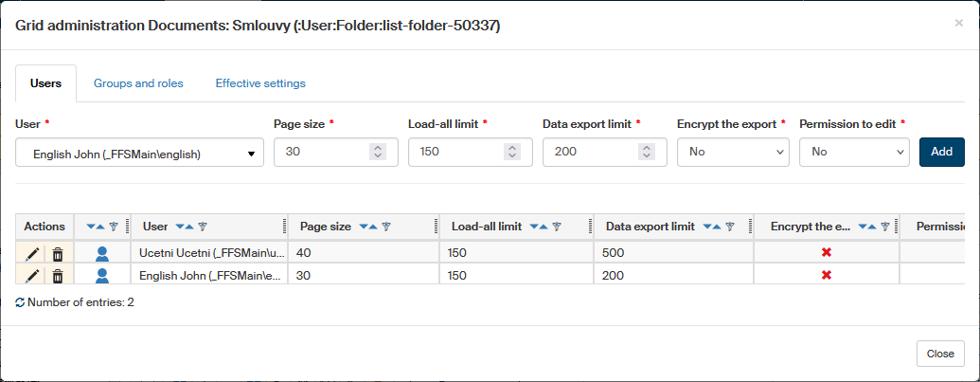Click trash icon for English John row

coord(58,275)
